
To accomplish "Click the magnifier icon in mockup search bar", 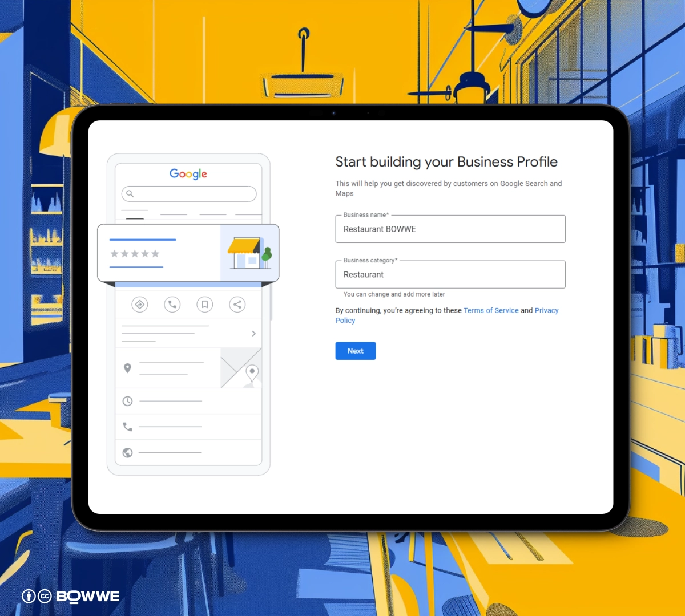I will (130, 194).
